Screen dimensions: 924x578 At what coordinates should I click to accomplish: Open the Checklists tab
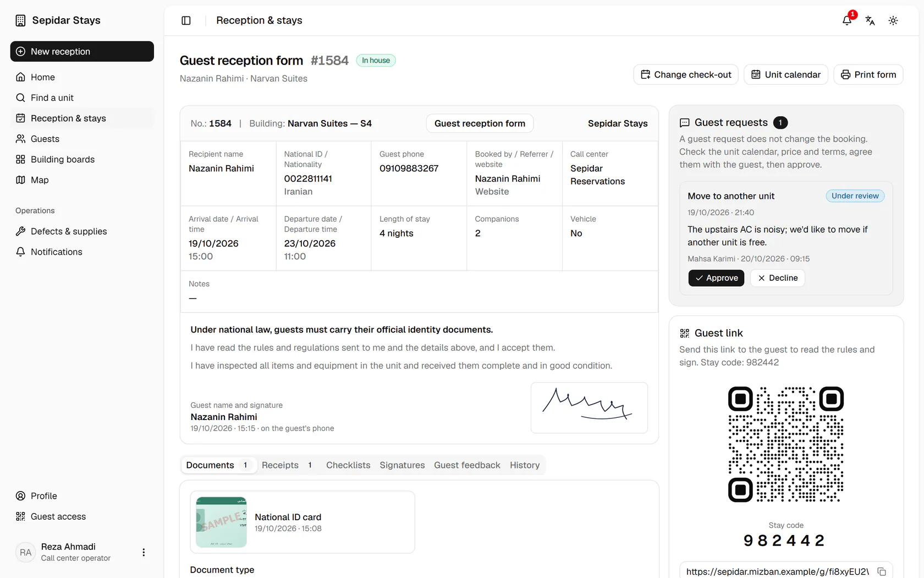(x=348, y=465)
